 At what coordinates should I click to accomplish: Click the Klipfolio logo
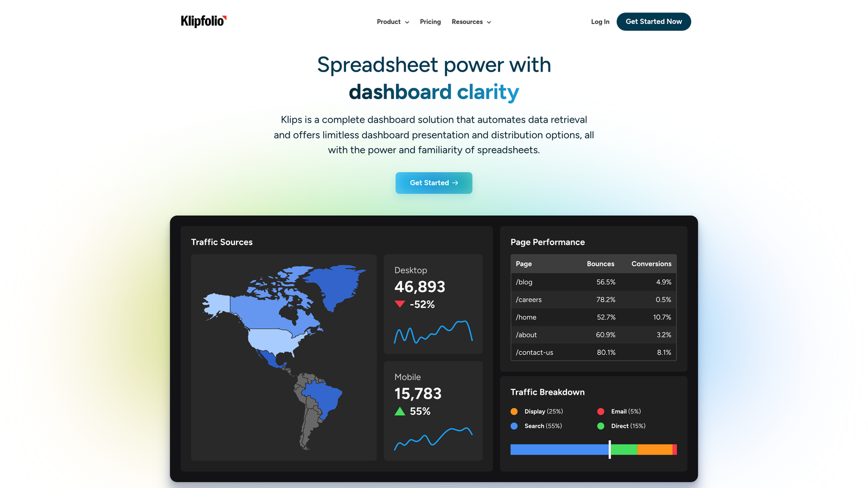(203, 21)
